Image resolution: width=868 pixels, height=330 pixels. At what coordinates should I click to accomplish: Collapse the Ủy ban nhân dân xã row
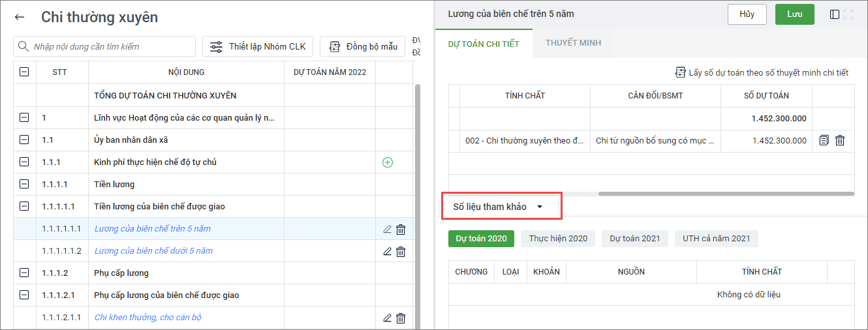tap(24, 140)
